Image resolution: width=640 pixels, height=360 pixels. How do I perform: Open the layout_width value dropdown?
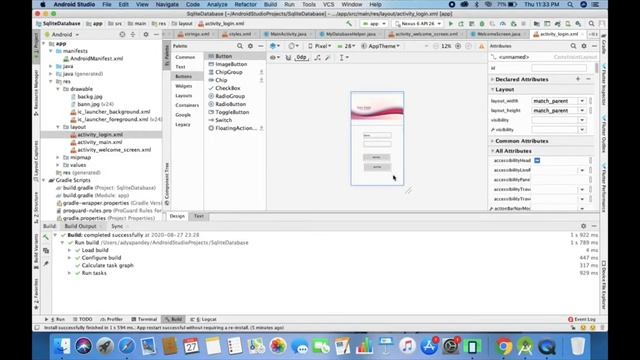pos(582,101)
